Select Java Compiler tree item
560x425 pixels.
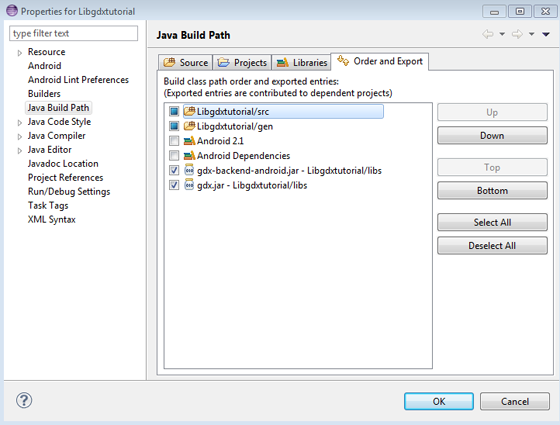[x=57, y=136]
